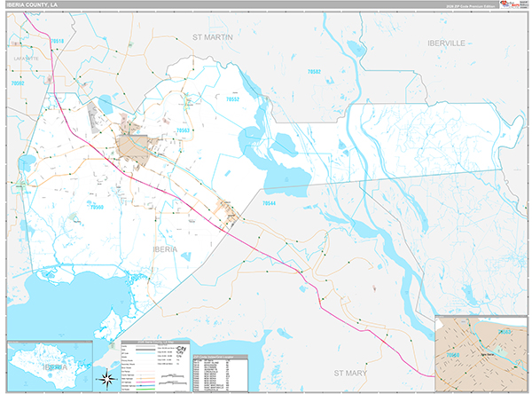
Task: Open the Iberia island inset map thumbnail
Action: click(x=50, y=366)
